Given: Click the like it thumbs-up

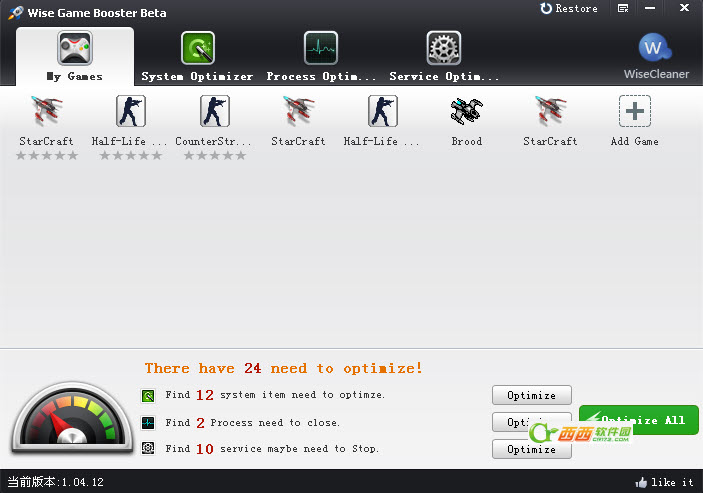Looking at the screenshot, I should click(664, 482).
